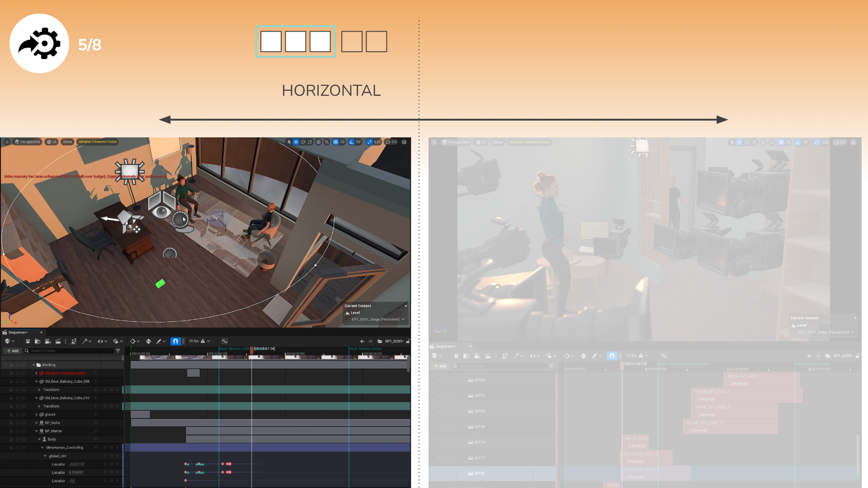Select the translate gizmo tool in viewport
868x488 pixels.
click(x=296, y=142)
